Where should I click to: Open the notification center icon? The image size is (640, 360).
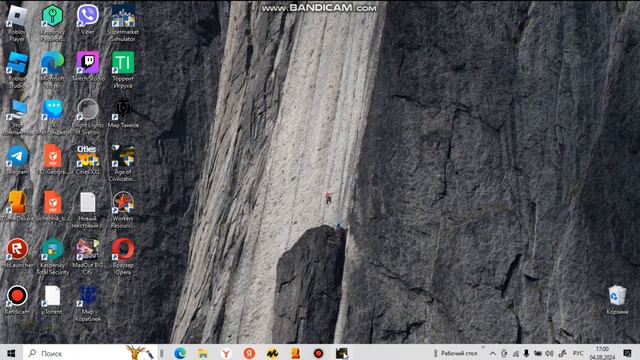click(627, 353)
